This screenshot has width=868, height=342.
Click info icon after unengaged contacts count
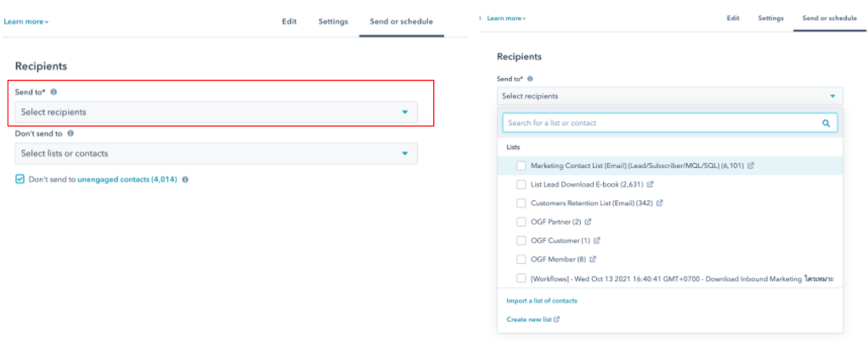pyautogui.click(x=185, y=179)
